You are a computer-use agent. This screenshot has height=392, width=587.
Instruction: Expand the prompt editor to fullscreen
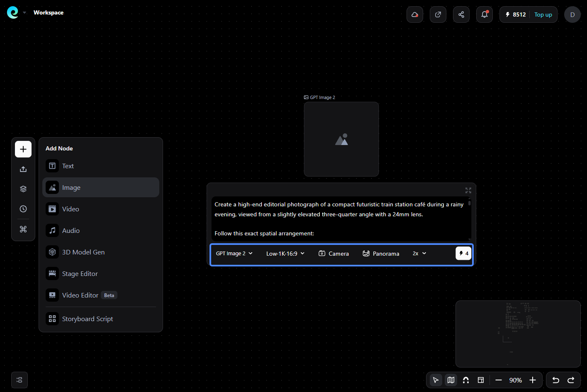(468, 190)
